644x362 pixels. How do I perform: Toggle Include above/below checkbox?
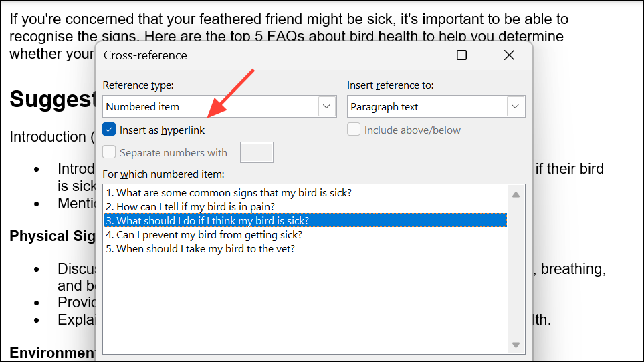(354, 130)
